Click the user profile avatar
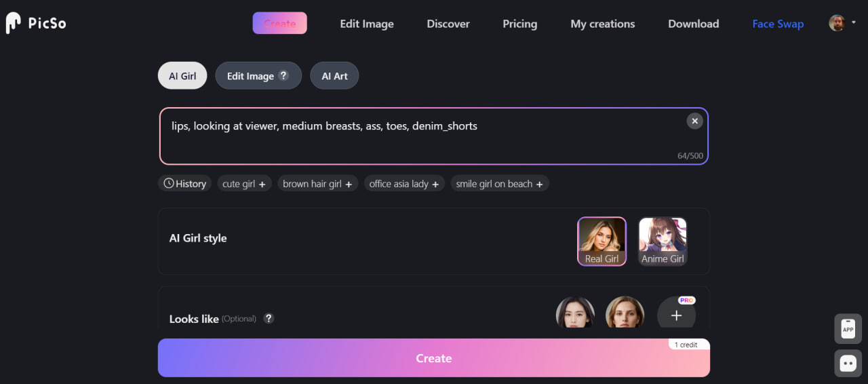 click(x=837, y=23)
